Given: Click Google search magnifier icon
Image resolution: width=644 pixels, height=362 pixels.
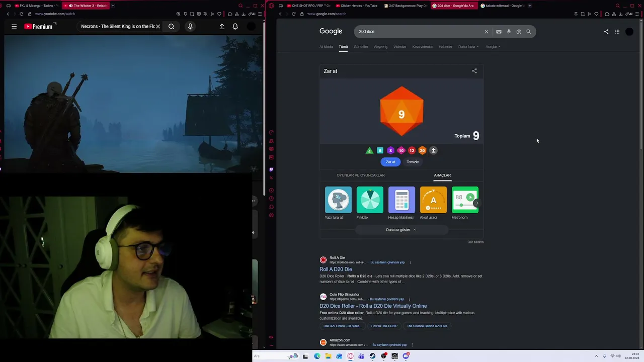Looking at the screenshot, I should [528, 32].
